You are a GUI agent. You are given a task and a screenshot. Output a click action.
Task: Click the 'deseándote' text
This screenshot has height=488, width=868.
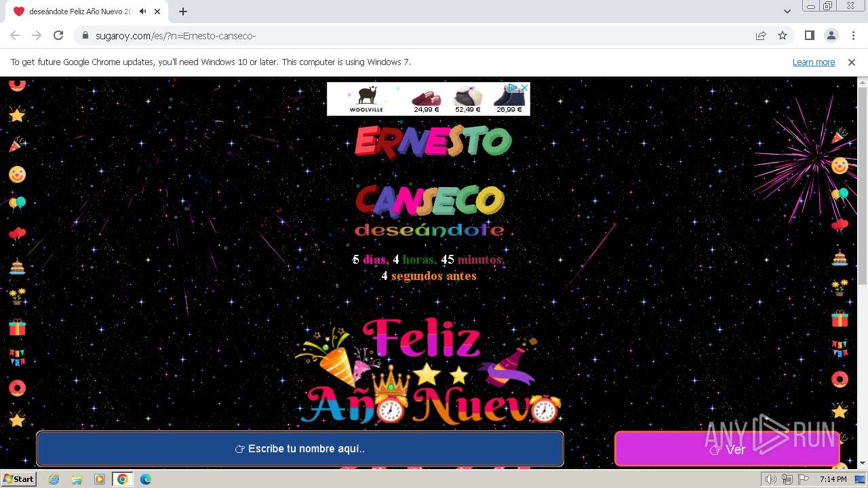[x=429, y=230]
